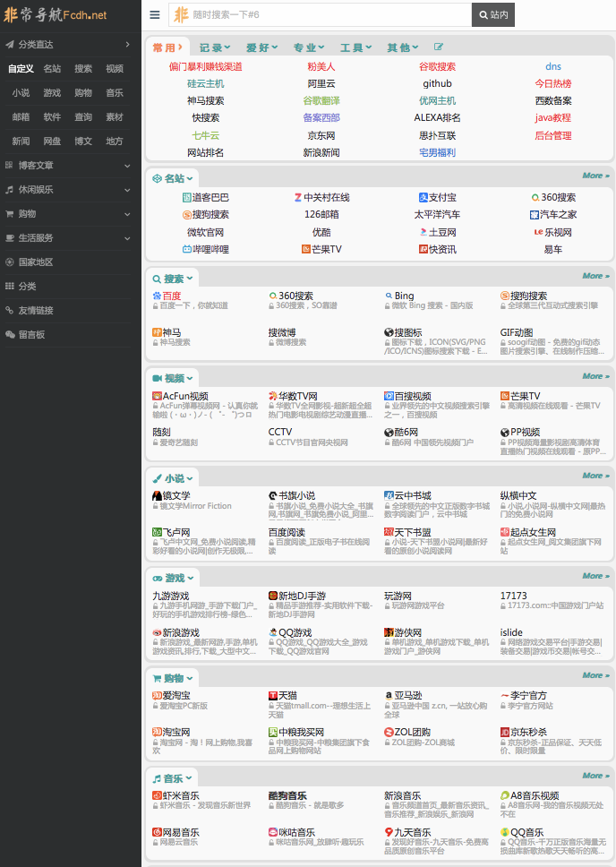This screenshot has height=867, width=616.
Task: Click the 分类直达 paper plane icon
Action: [x=9, y=44]
